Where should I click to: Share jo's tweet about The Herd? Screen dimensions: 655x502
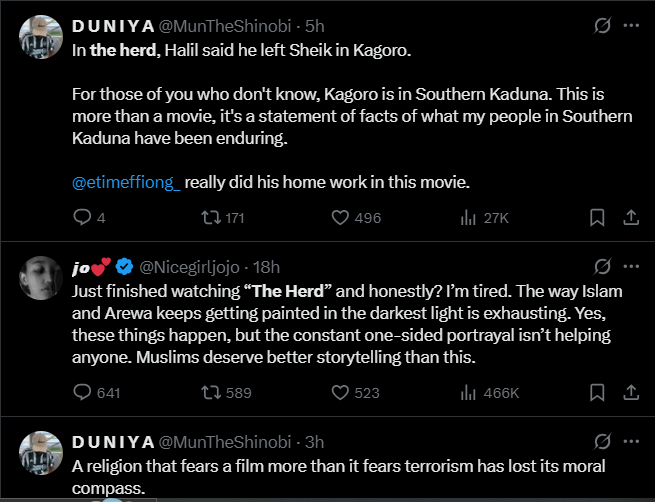point(631,393)
